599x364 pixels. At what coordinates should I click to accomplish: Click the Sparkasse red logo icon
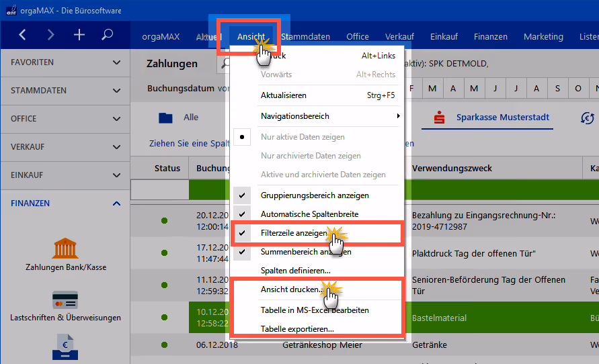[x=439, y=118]
